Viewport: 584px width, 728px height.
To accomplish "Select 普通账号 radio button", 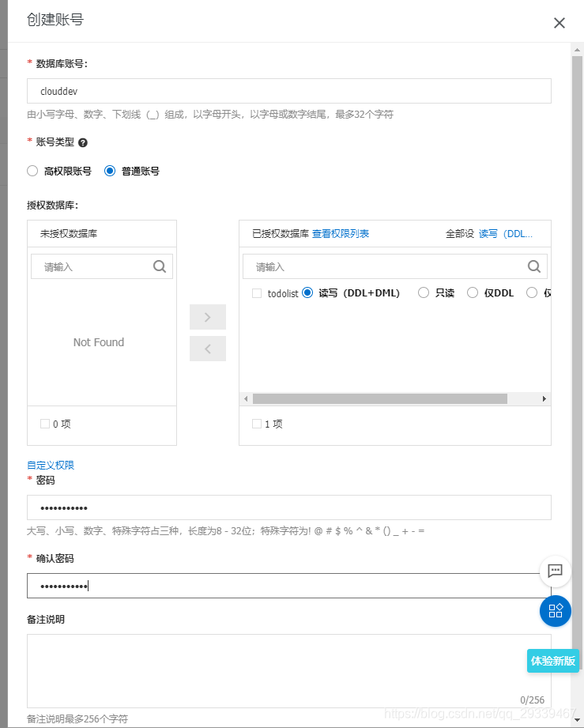I will [110, 171].
